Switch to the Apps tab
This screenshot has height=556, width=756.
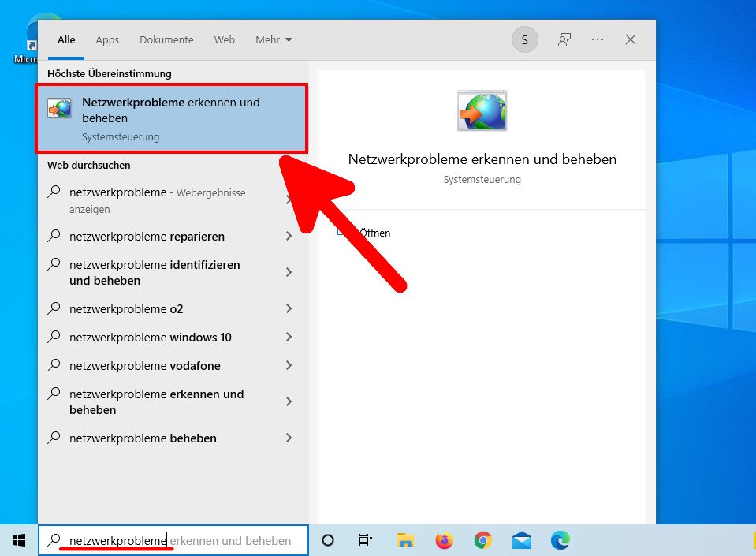[x=107, y=39]
